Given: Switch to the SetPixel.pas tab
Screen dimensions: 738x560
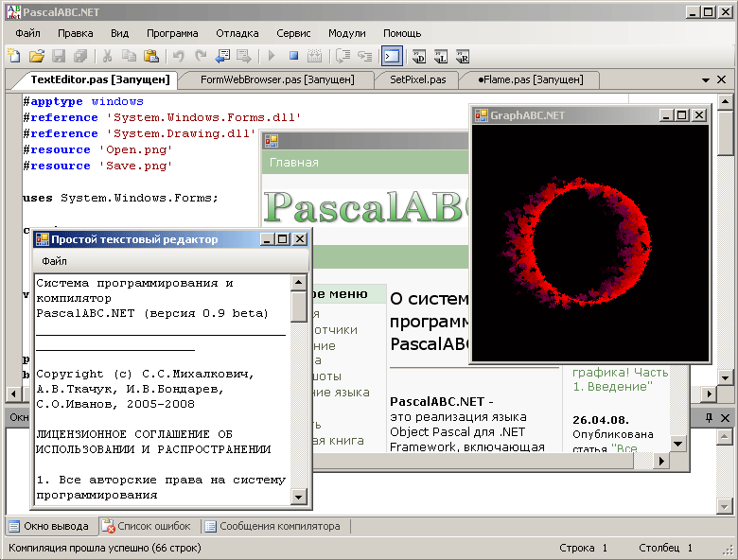Looking at the screenshot, I should 417,79.
